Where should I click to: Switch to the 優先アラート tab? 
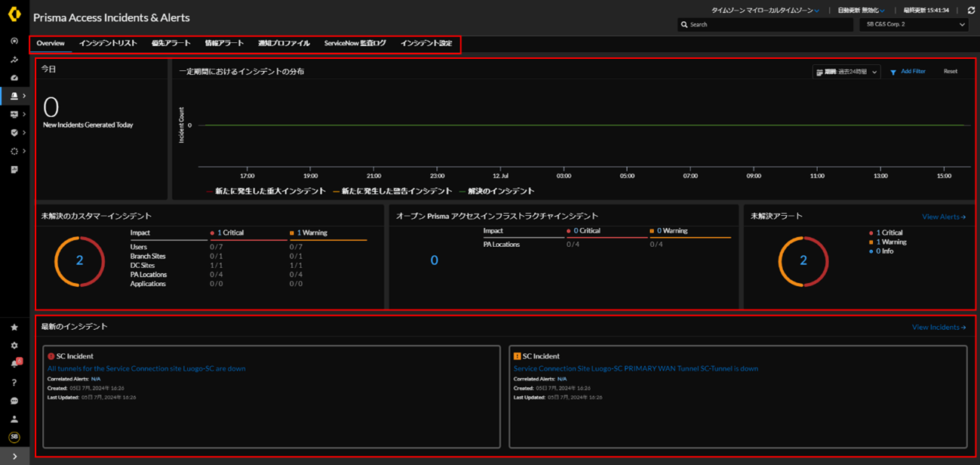[171, 43]
